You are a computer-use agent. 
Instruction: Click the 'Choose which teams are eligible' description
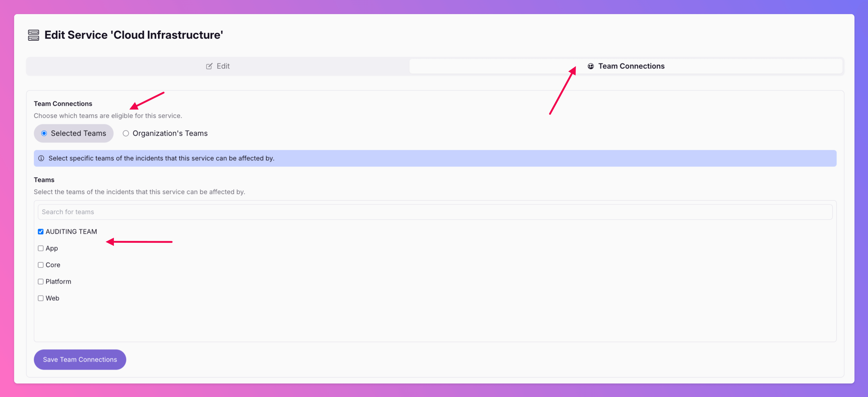[x=108, y=116]
